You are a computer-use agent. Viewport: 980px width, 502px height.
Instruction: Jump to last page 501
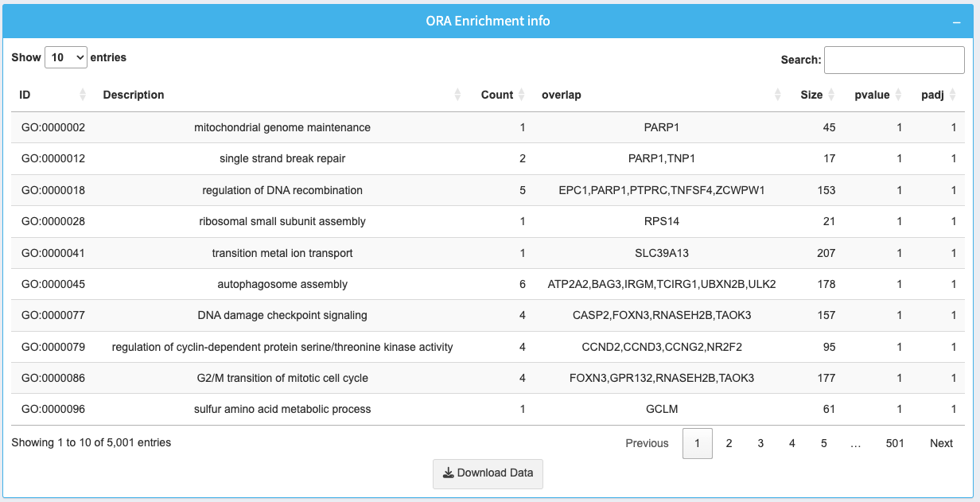tap(895, 443)
